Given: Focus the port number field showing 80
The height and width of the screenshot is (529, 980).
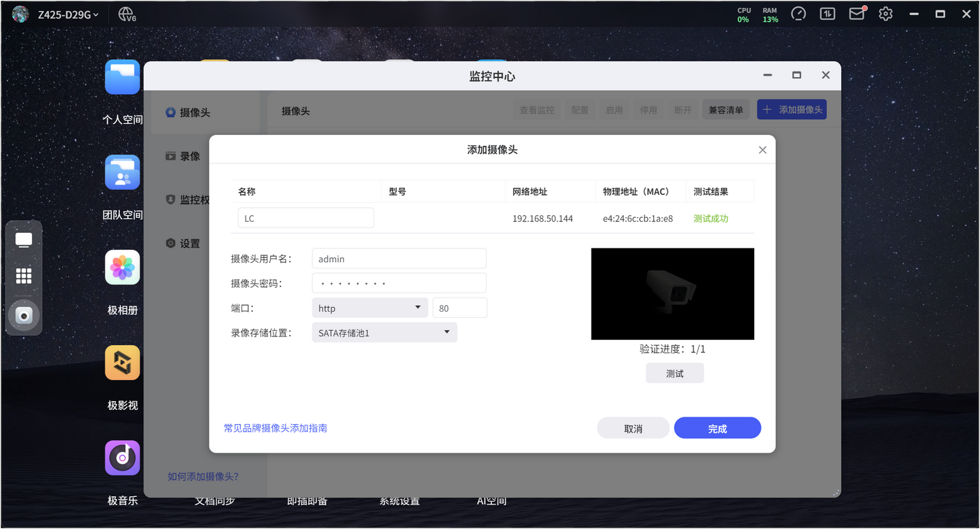Looking at the screenshot, I should click(460, 308).
